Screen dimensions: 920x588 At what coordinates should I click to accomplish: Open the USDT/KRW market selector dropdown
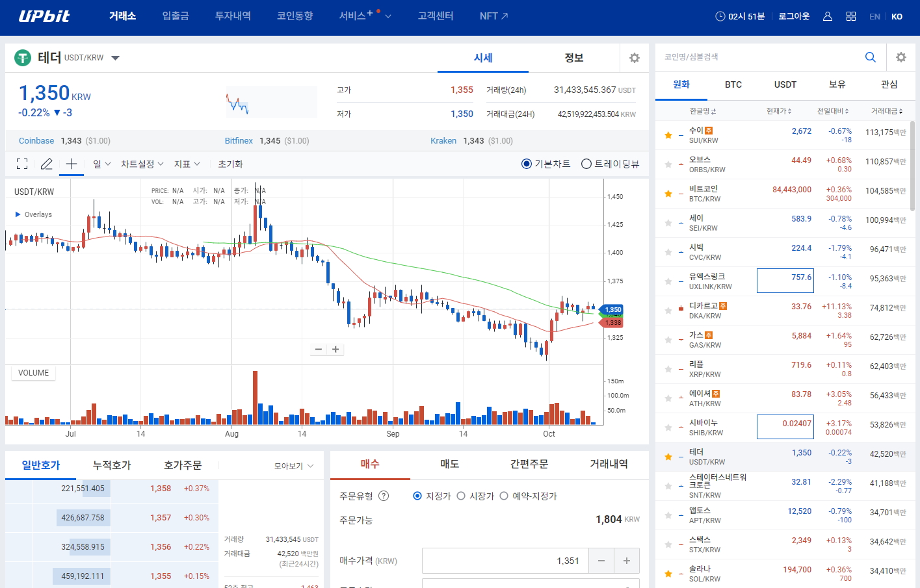(x=116, y=58)
